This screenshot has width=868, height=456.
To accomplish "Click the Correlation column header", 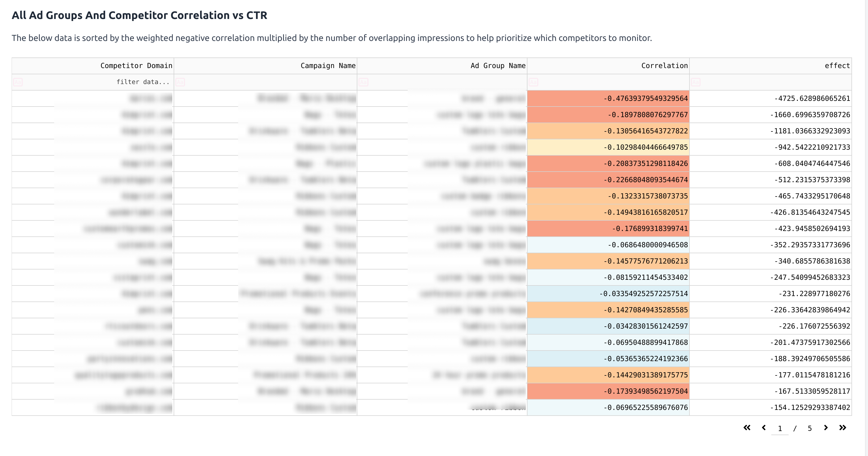I will (x=664, y=66).
